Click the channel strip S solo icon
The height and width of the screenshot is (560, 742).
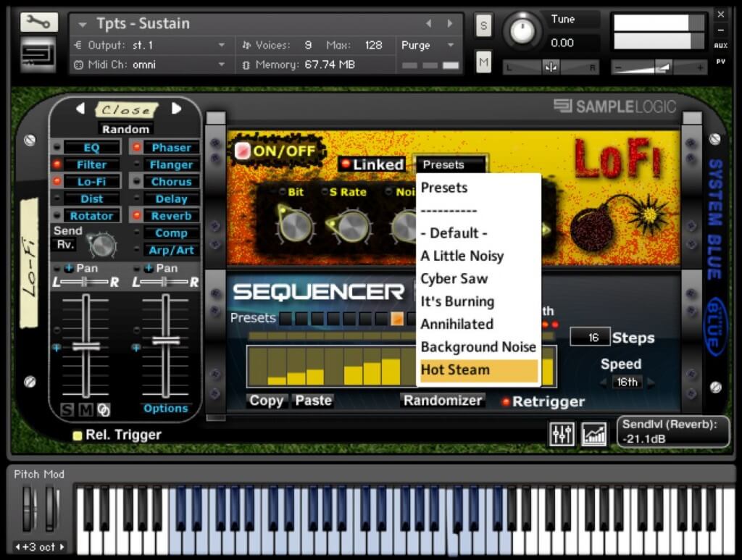[67, 409]
